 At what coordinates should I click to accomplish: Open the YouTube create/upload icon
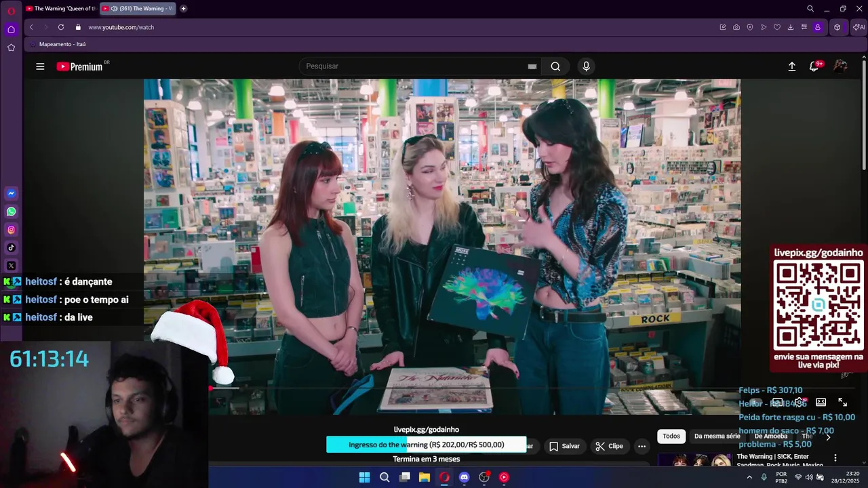pos(791,66)
